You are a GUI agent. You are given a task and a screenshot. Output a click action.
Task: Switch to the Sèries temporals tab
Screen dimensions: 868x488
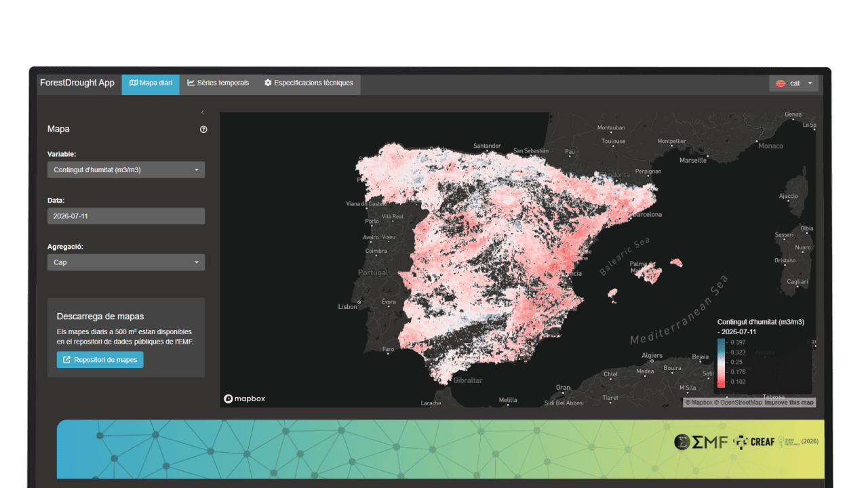(218, 83)
